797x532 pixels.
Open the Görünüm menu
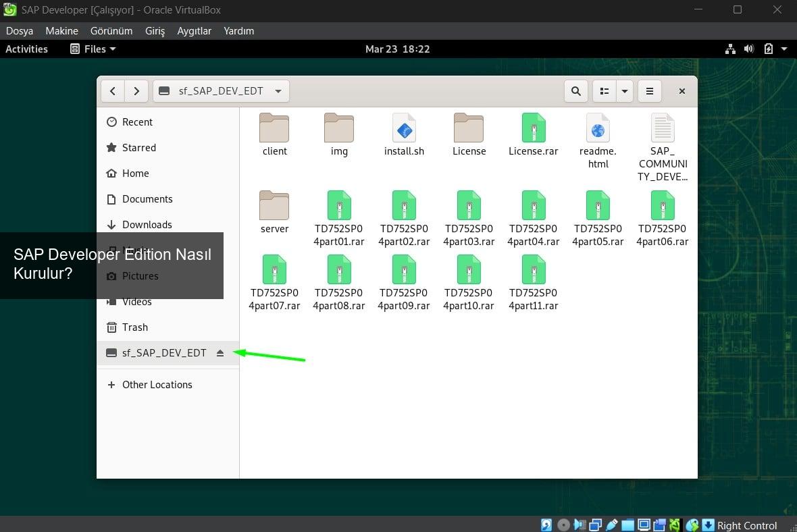[x=111, y=31]
